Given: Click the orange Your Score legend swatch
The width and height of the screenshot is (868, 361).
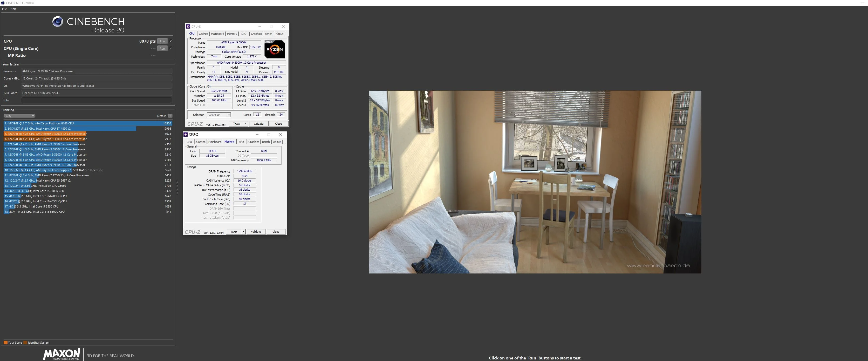Looking at the screenshot, I should point(5,343).
